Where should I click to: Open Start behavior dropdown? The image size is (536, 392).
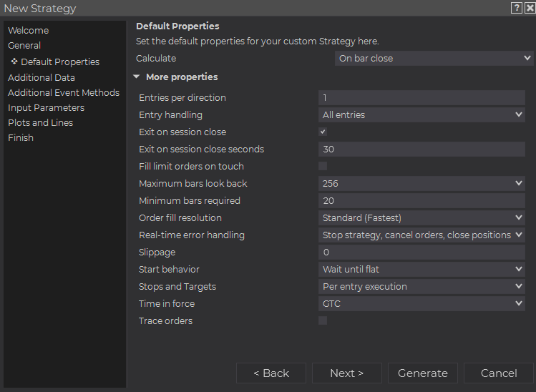[422, 269]
